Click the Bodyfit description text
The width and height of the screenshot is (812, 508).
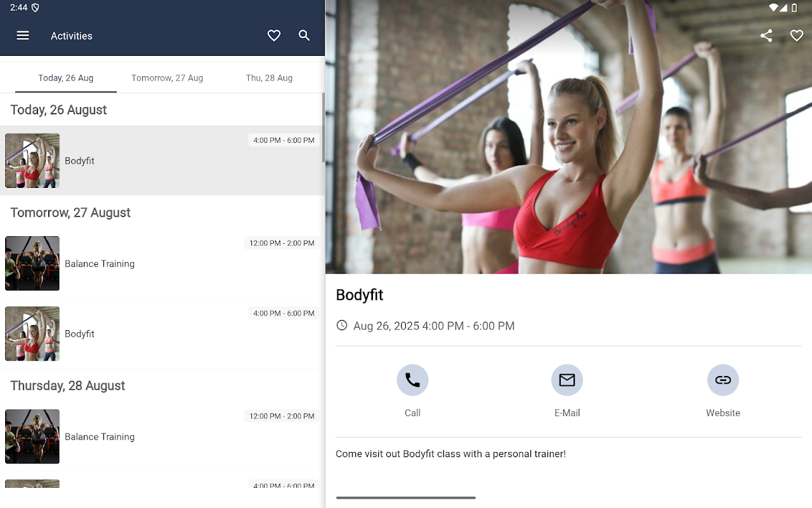point(450,454)
